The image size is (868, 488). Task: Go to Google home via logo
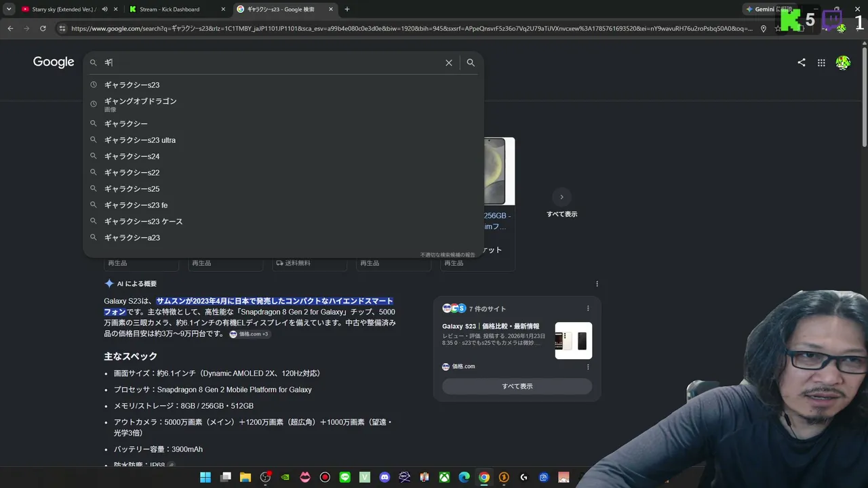click(x=54, y=62)
